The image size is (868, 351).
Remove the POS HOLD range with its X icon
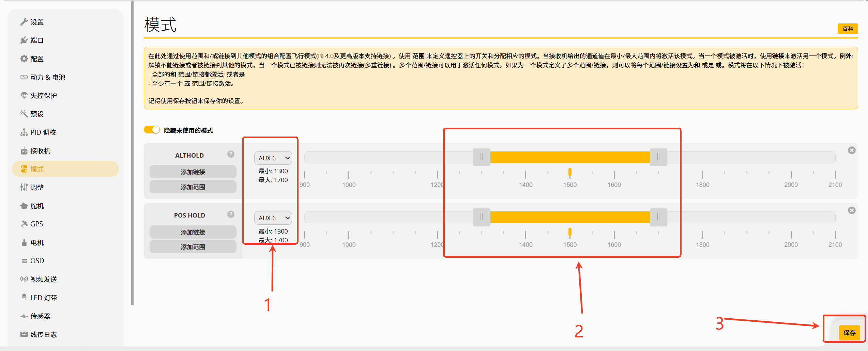pos(852,210)
